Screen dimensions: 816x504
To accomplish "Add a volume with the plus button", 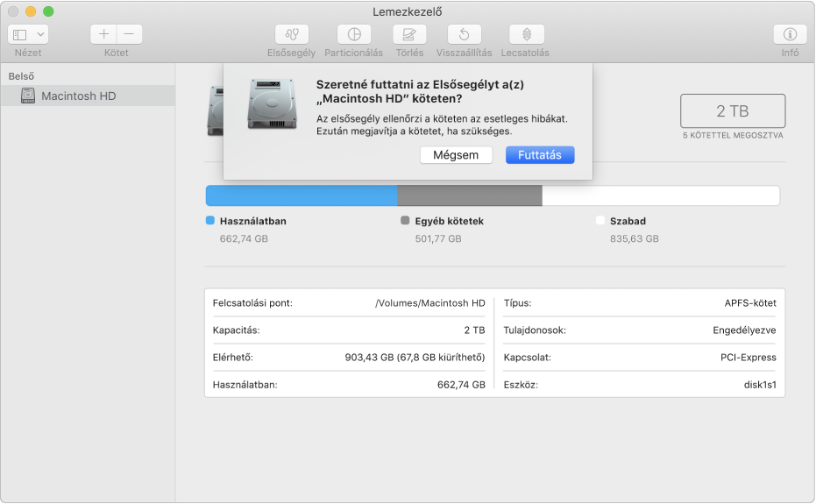I will coord(103,34).
